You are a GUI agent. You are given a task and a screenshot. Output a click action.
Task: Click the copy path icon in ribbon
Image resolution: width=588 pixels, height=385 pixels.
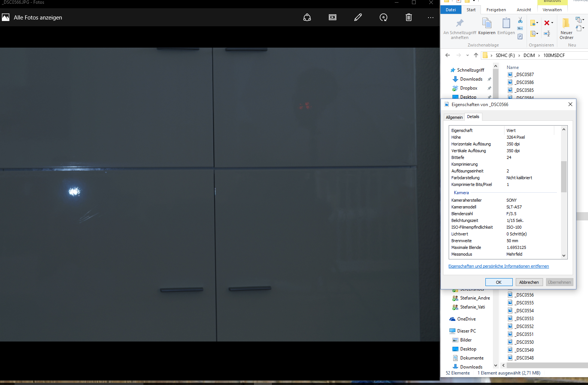pos(520,28)
